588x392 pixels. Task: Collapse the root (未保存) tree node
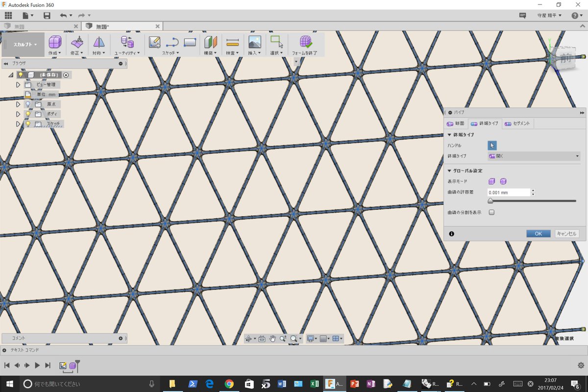(10, 75)
